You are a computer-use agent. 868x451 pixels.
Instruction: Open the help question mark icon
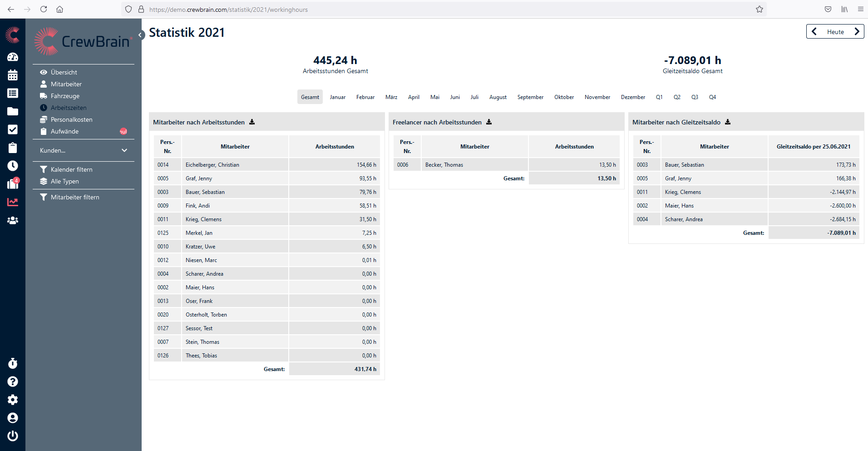tap(13, 382)
